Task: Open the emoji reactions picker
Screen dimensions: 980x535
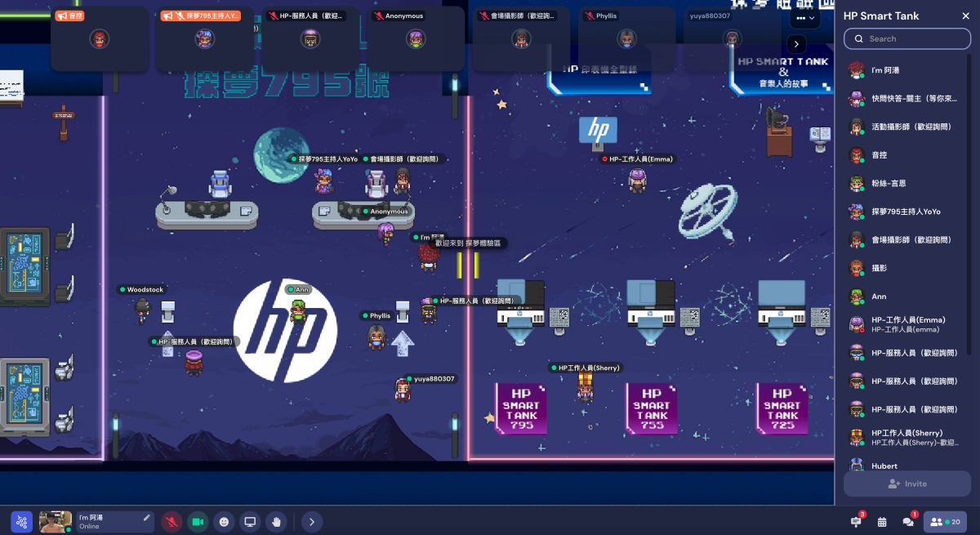Action: (x=224, y=521)
